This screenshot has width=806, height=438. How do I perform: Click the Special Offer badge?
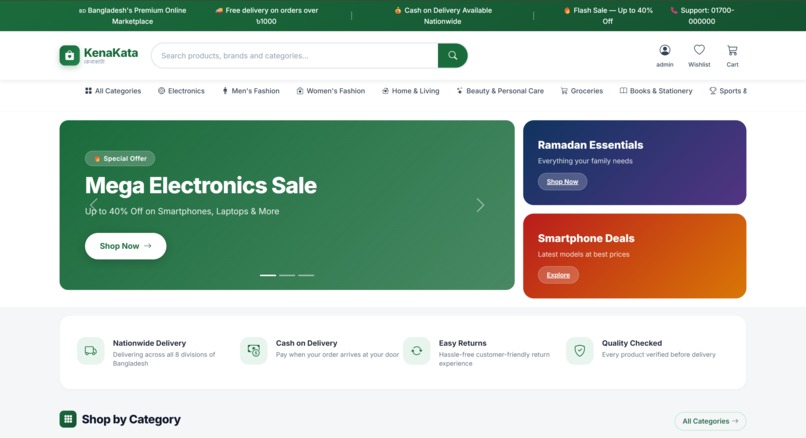(120, 159)
